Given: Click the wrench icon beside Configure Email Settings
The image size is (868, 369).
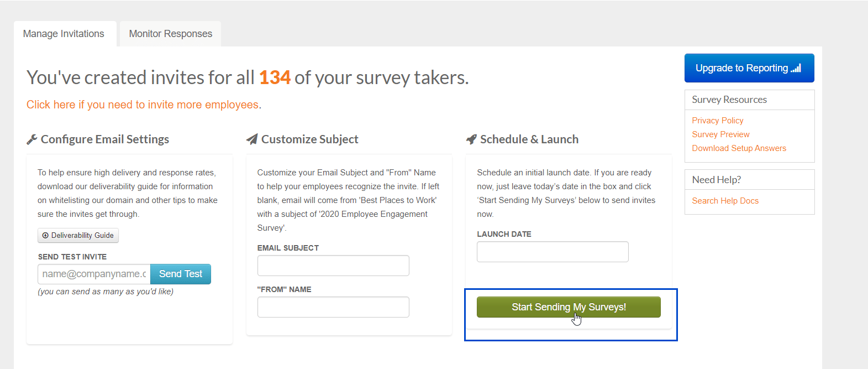Looking at the screenshot, I should tap(32, 138).
